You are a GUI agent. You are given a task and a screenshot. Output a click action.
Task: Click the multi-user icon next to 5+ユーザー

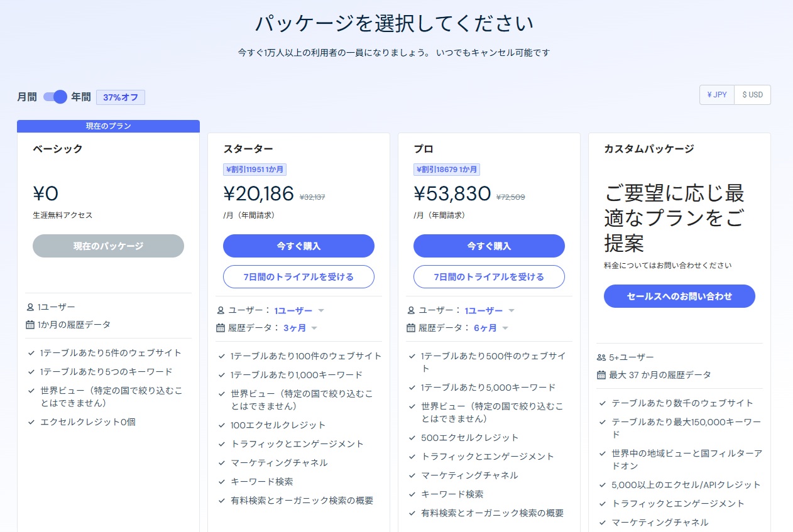click(601, 357)
